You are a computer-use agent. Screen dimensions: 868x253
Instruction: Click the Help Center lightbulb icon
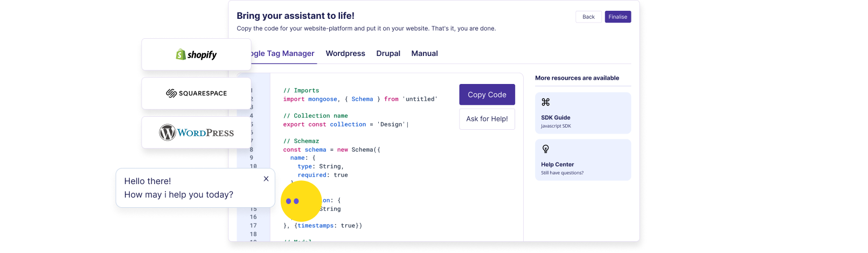545,149
